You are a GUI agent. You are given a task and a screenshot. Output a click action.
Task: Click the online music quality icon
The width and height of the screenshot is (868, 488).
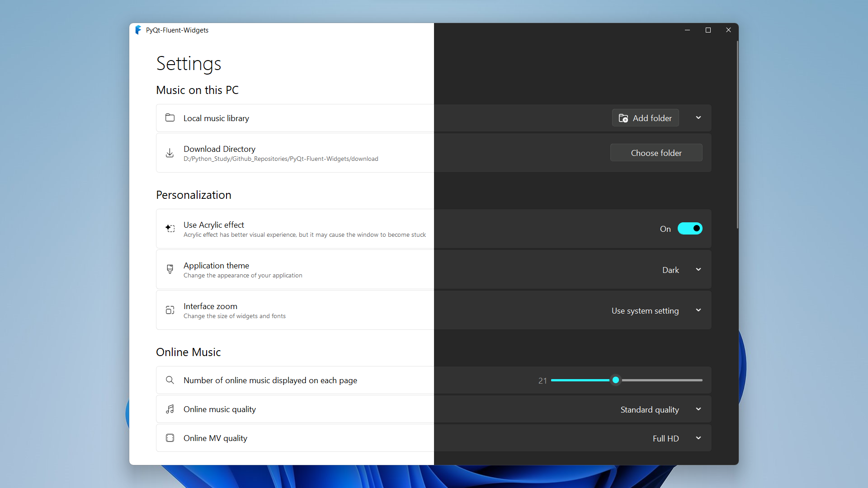tap(170, 409)
